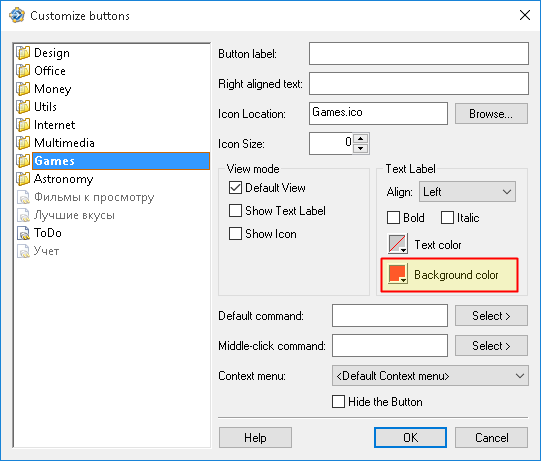Select the Фильмы к просмотру entry
541x461 pixels.
[94, 197]
